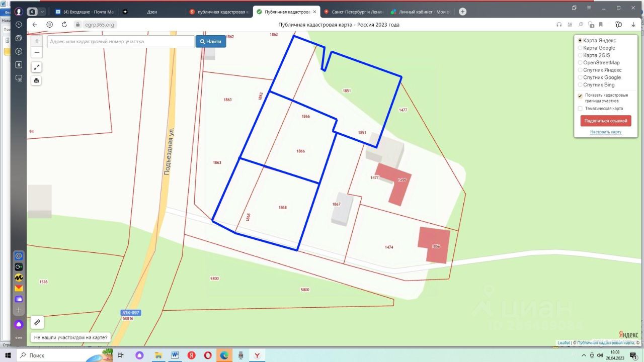
Task: Reload the current page
Action: [65, 25]
